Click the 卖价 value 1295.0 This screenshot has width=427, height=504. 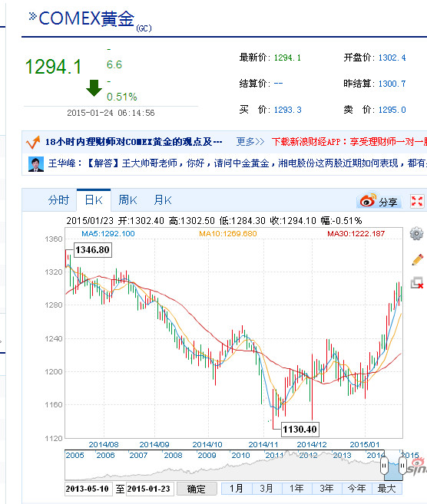392,110
